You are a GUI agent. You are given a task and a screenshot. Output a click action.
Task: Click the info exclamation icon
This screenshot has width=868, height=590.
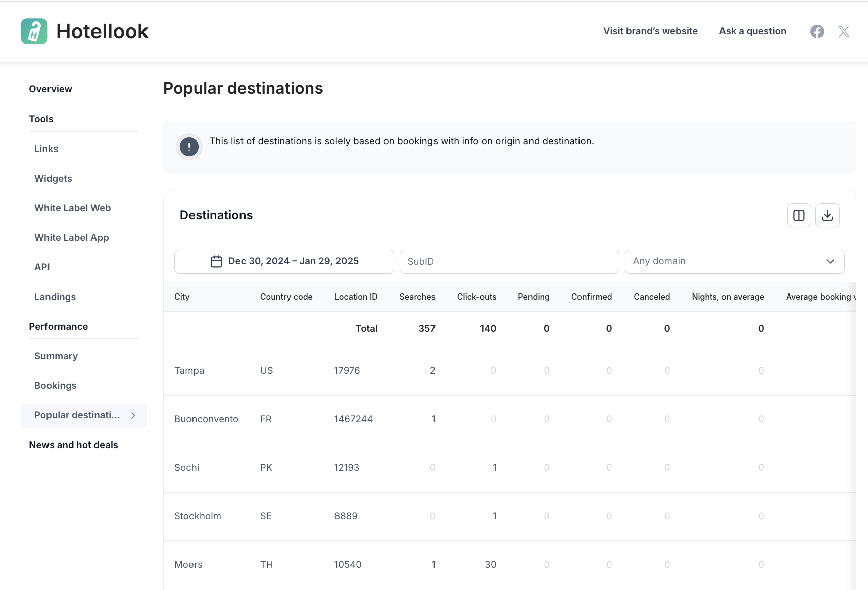point(189,147)
